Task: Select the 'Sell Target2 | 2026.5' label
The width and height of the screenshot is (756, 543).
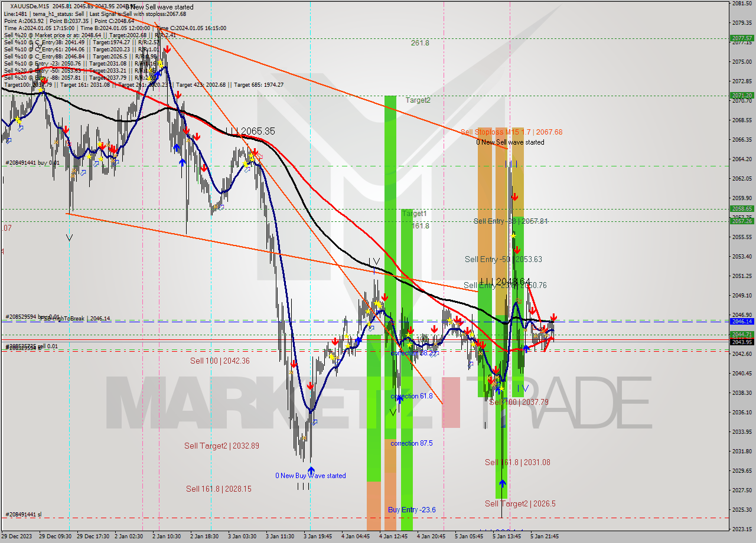Action: (x=520, y=503)
